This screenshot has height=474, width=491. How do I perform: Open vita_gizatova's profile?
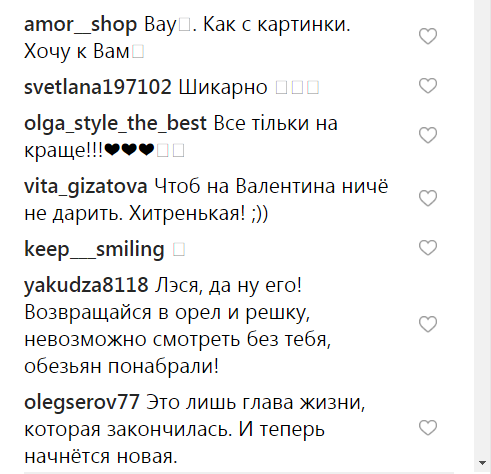(x=86, y=187)
